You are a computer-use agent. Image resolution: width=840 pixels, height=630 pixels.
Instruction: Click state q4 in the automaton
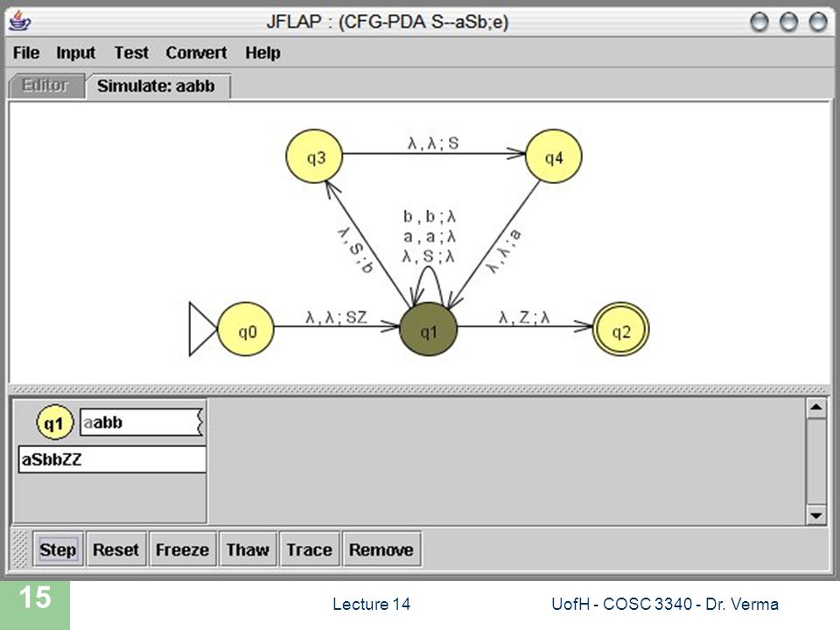[x=553, y=157]
